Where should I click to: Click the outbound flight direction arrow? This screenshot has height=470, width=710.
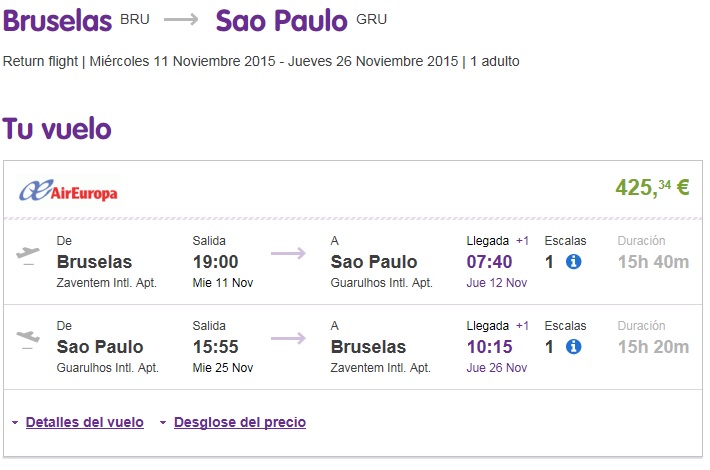tap(288, 253)
